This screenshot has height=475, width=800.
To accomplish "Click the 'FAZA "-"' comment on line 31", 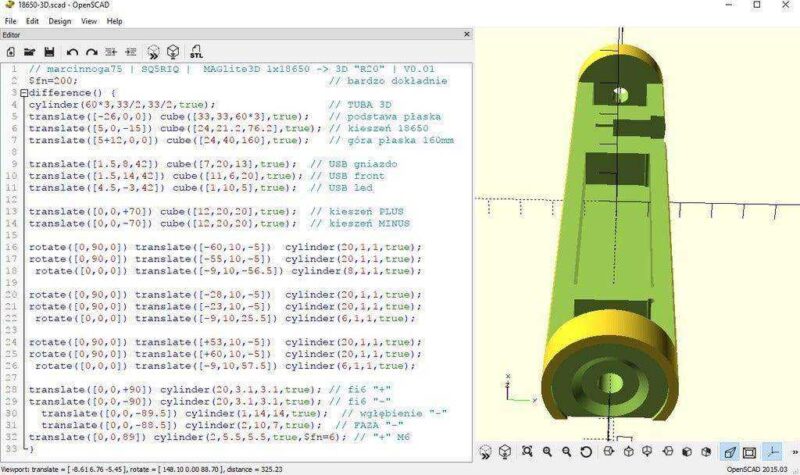I will (369, 425).
